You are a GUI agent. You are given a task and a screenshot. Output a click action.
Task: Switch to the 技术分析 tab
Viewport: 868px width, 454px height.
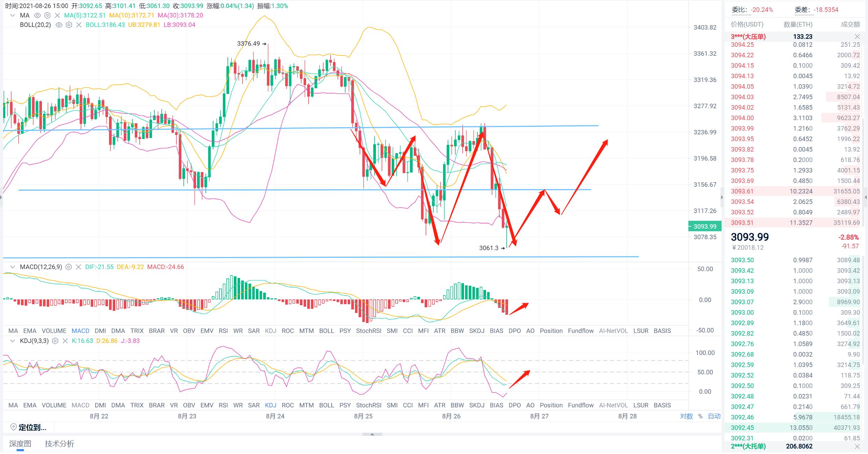(x=59, y=444)
